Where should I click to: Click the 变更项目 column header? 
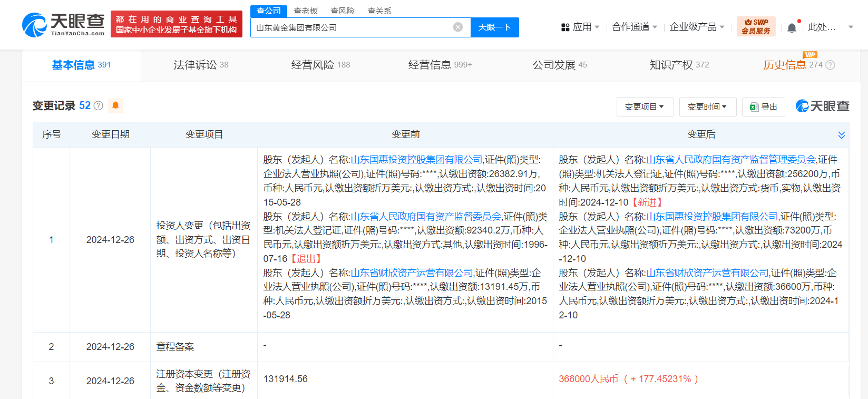tap(204, 134)
